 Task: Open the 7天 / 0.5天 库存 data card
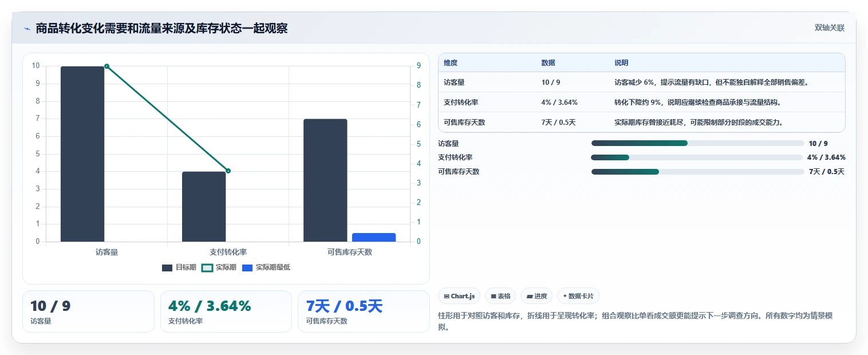point(364,311)
